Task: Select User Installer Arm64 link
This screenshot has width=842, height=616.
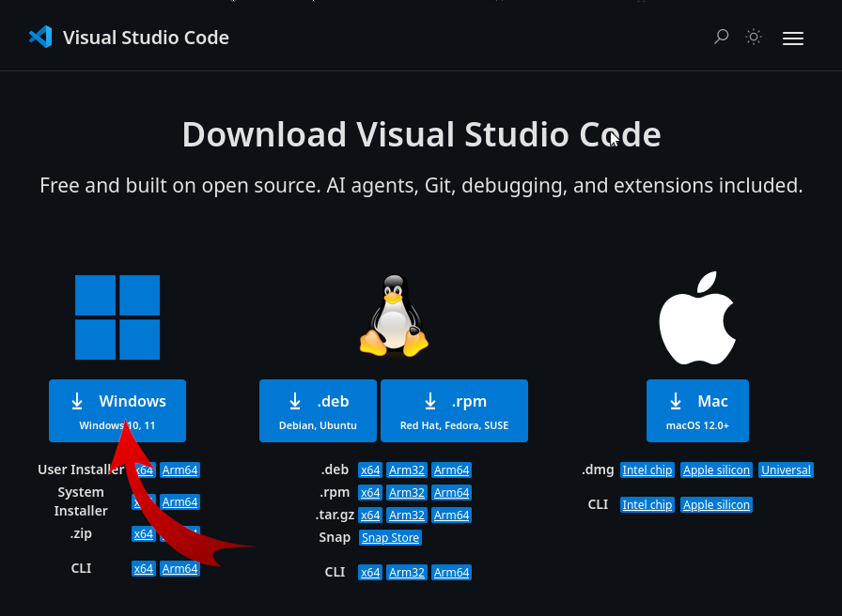Action: point(179,470)
